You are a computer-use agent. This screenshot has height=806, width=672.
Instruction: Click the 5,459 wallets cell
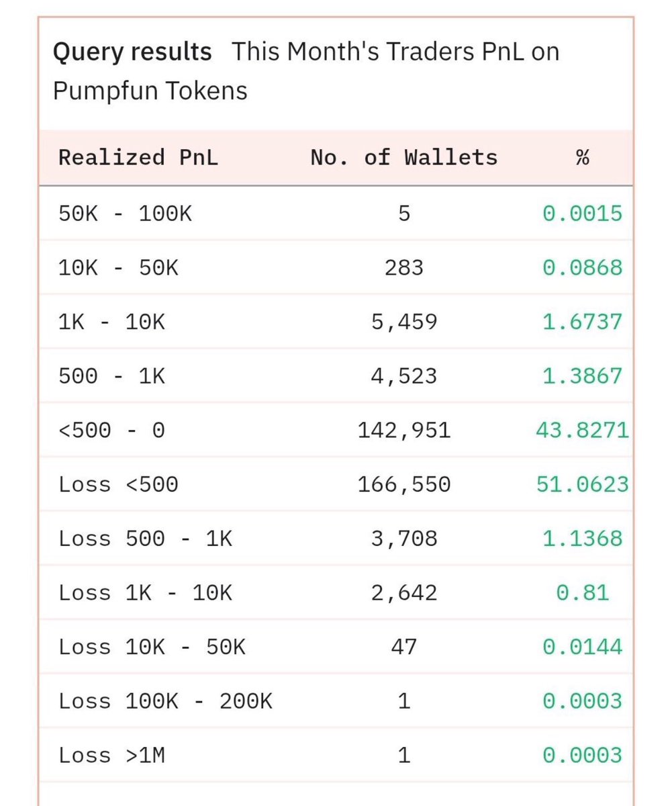404,322
